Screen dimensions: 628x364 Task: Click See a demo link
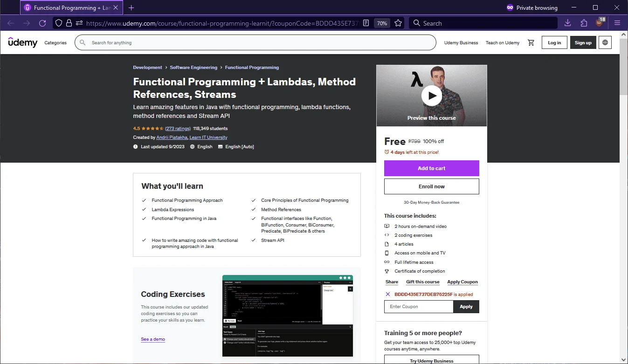pyautogui.click(x=153, y=339)
